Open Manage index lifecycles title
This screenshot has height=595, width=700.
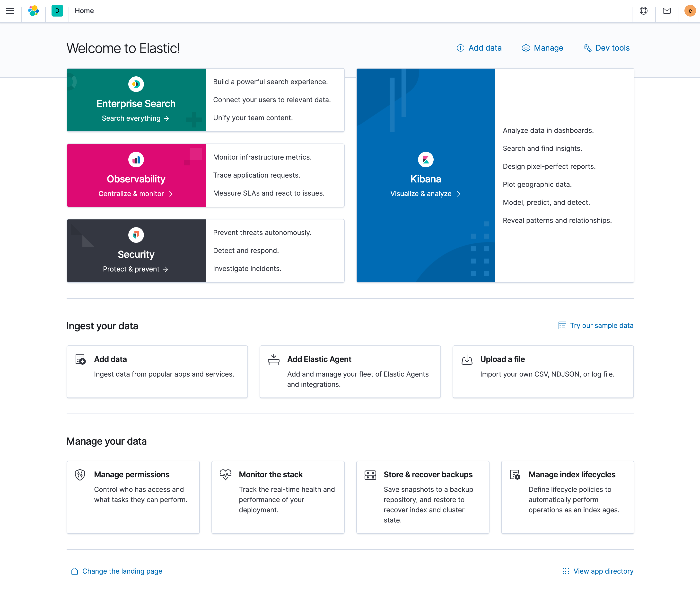[x=572, y=475]
